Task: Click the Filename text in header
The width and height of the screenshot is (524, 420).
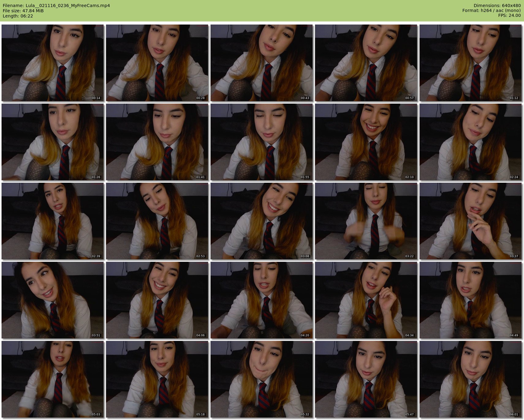Action: [x=56, y=6]
